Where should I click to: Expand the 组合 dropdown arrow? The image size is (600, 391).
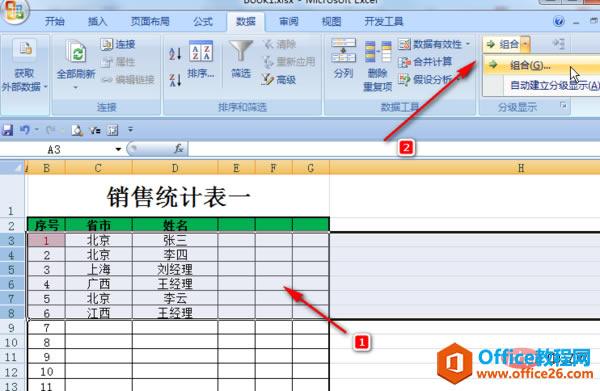tap(525, 44)
